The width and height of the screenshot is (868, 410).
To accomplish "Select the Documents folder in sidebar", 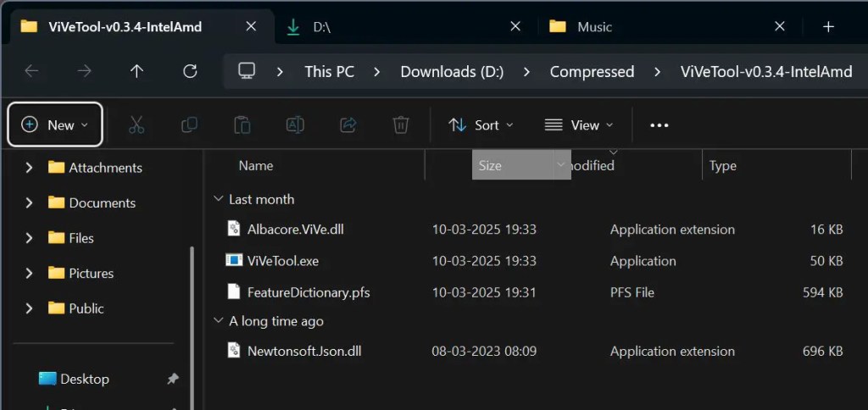I will pos(102,203).
